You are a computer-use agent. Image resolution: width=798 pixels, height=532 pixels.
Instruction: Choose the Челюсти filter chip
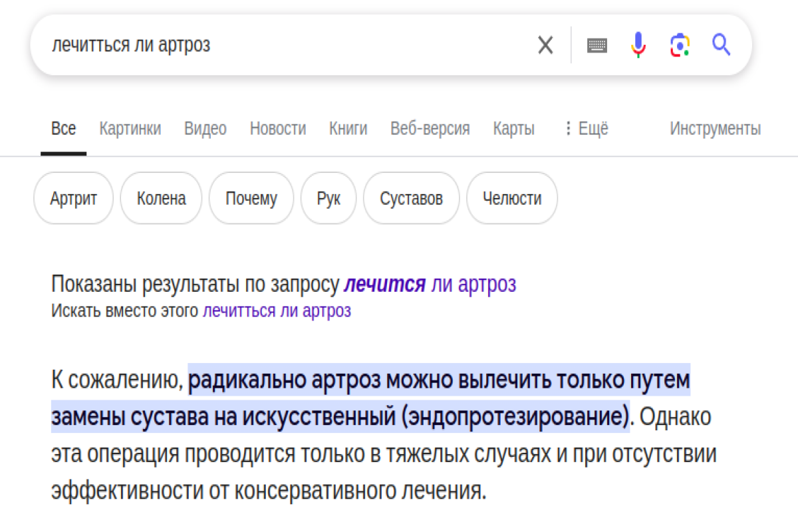[512, 198]
